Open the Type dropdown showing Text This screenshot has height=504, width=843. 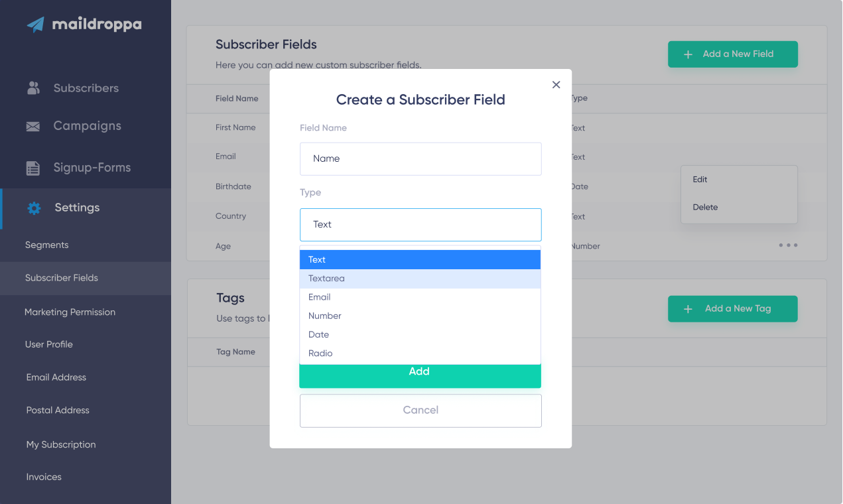point(421,225)
